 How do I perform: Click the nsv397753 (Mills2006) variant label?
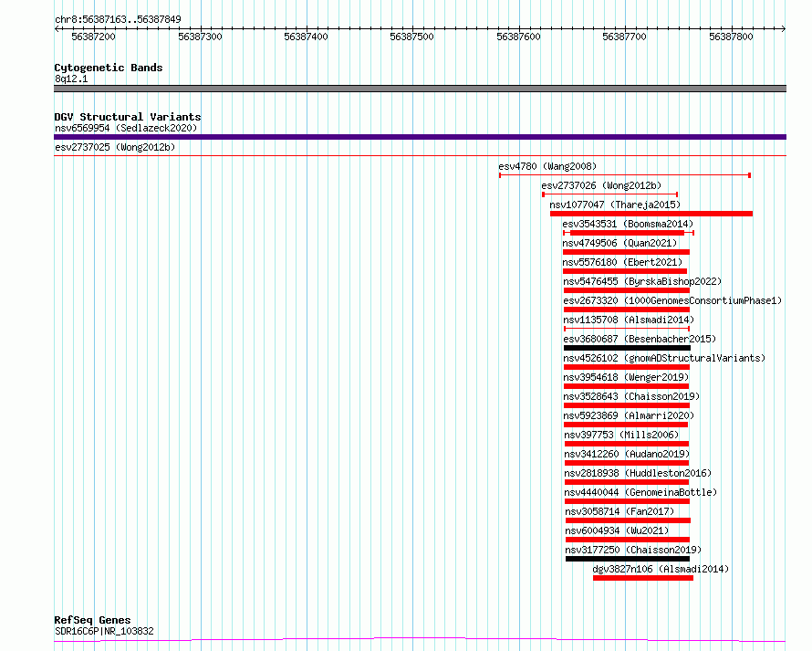[x=621, y=435]
